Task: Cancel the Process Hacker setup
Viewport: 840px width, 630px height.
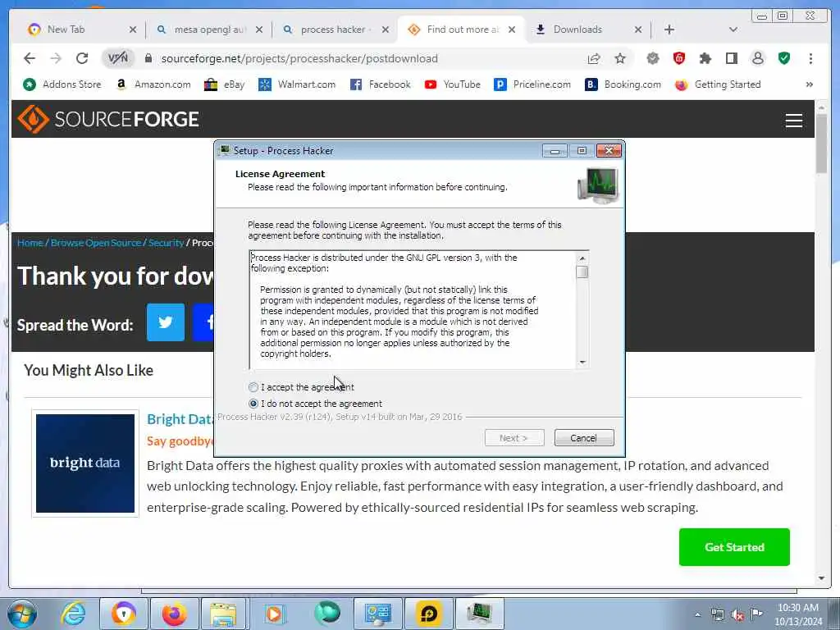Action: 584,438
